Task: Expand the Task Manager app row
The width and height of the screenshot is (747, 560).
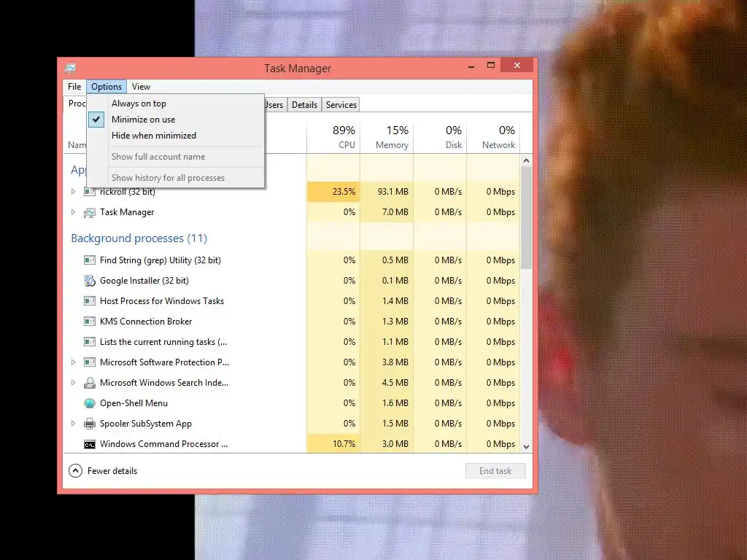Action: [74, 212]
